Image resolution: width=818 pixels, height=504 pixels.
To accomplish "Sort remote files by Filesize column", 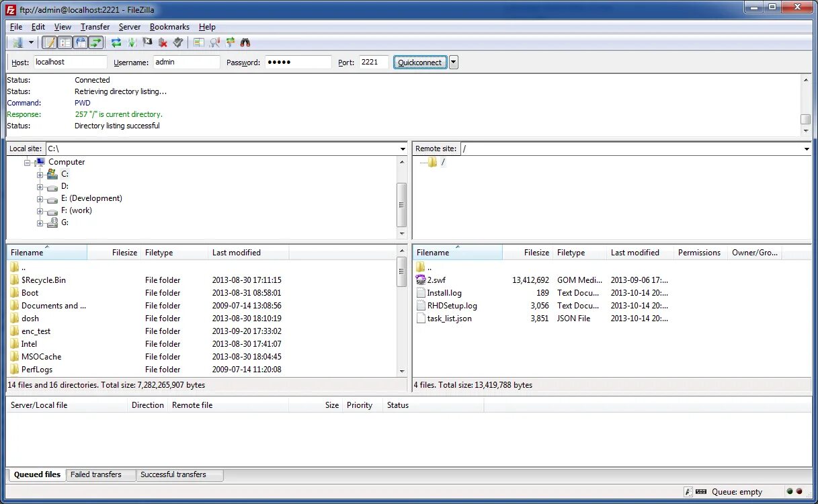I will click(528, 253).
